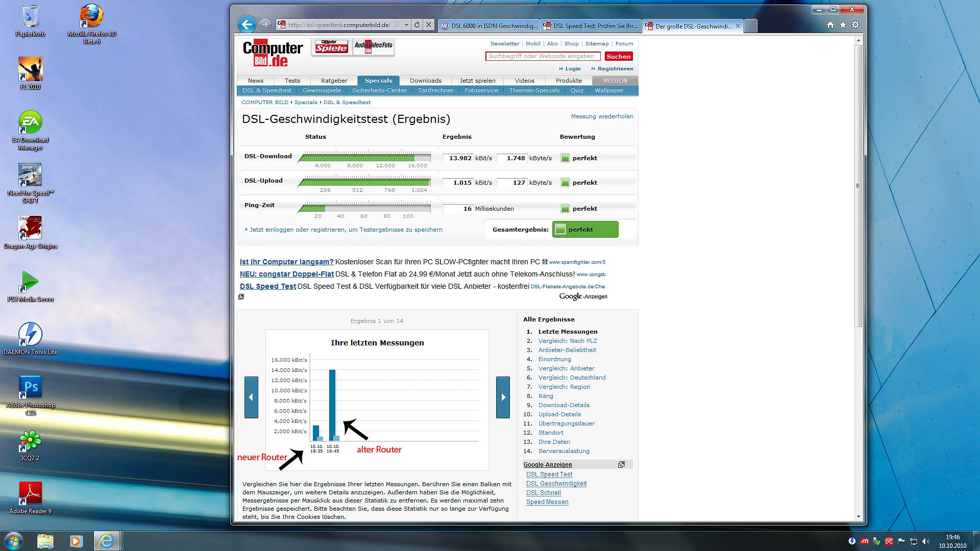
Task: Click the browser back arrow button
Action: (247, 24)
